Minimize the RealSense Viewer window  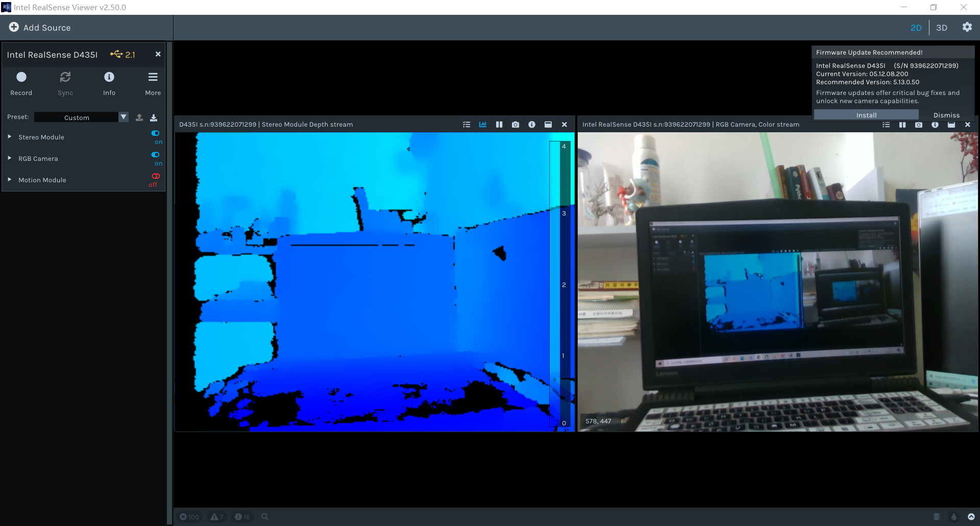click(x=904, y=7)
